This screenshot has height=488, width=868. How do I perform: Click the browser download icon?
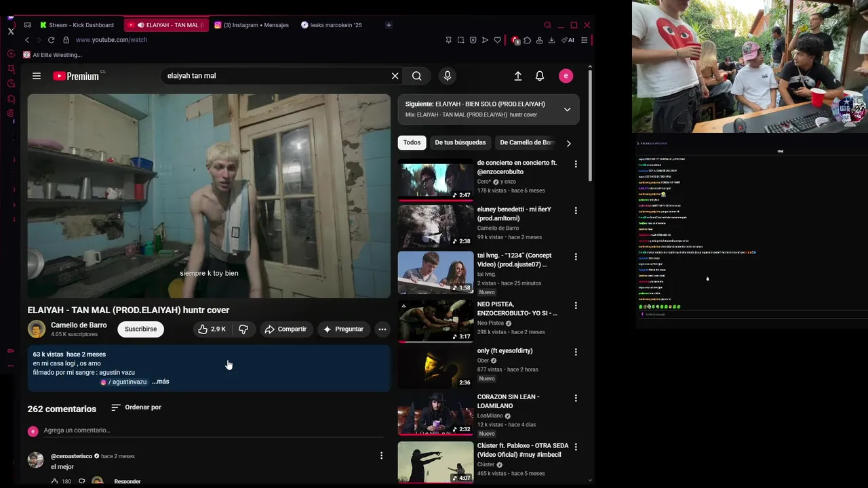click(x=551, y=40)
